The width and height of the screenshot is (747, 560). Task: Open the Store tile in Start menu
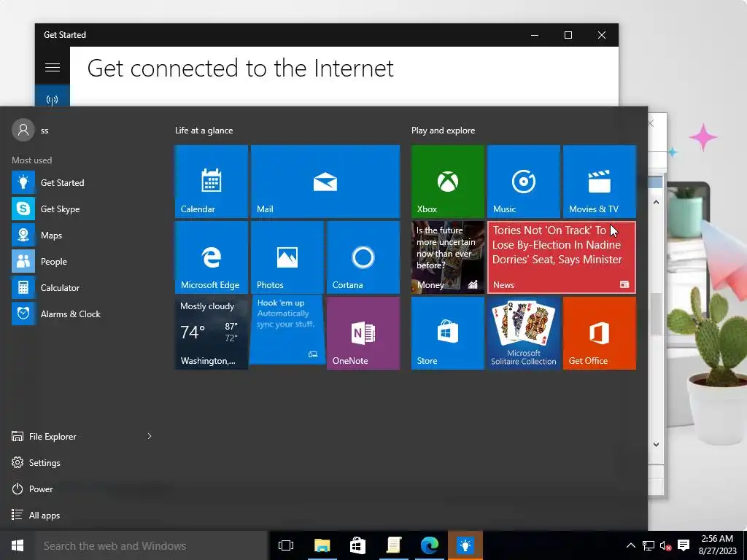(448, 333)
